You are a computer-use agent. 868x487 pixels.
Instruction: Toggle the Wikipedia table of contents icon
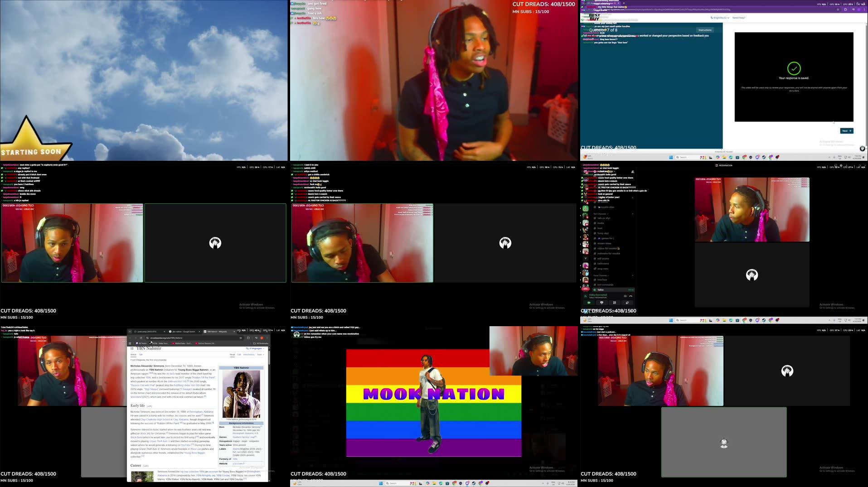click(132, 348)
